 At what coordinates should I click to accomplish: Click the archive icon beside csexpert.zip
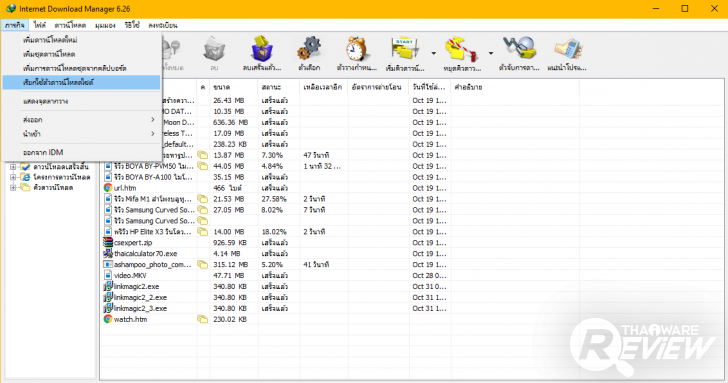pos(108,242)
